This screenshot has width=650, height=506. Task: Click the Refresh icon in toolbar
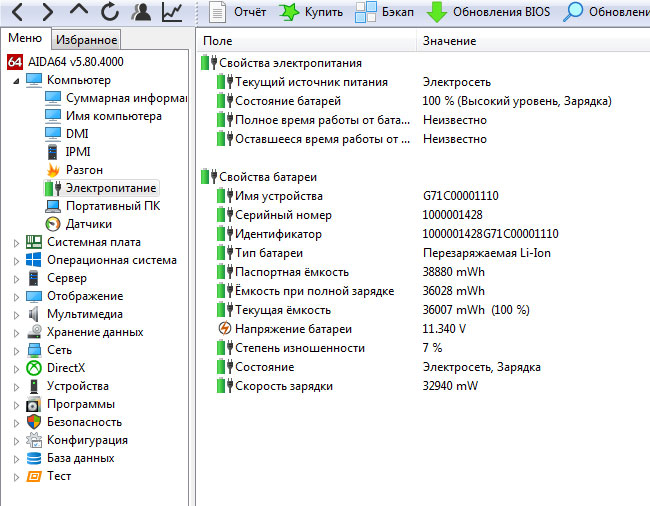point(110,12)
